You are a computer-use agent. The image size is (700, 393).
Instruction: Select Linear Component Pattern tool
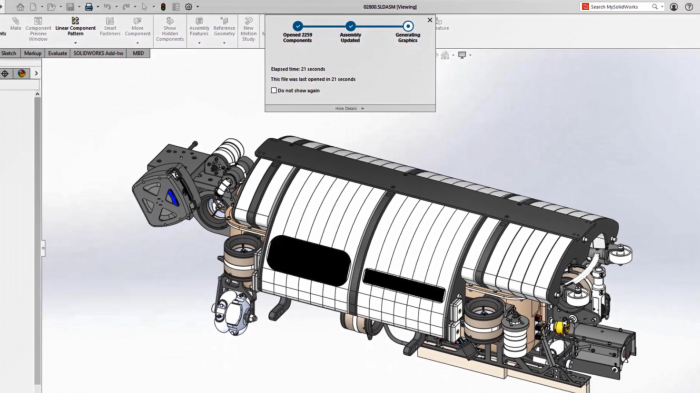(75, 27)
